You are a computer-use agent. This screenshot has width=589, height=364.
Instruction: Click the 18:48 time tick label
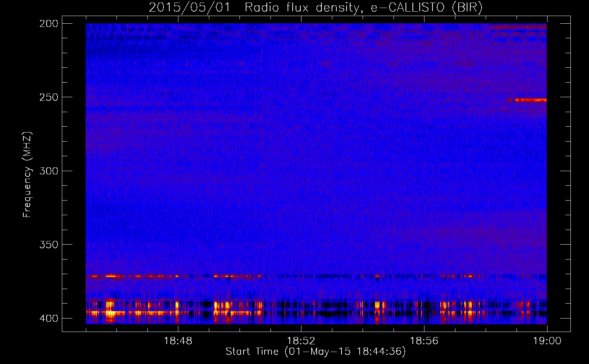[x=178, y=341]
